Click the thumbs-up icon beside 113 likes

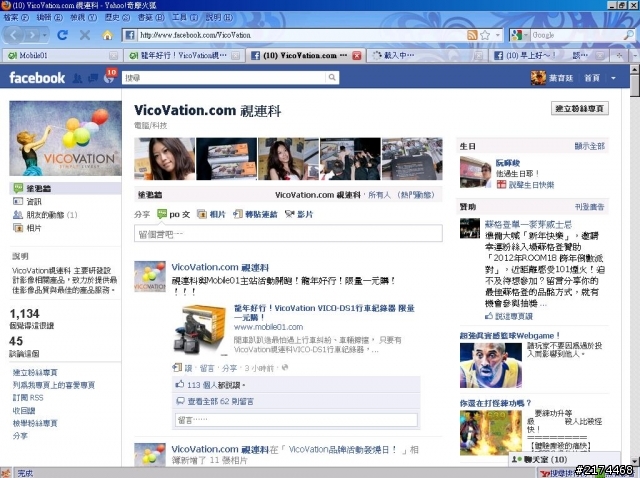[x=180, y=385]
